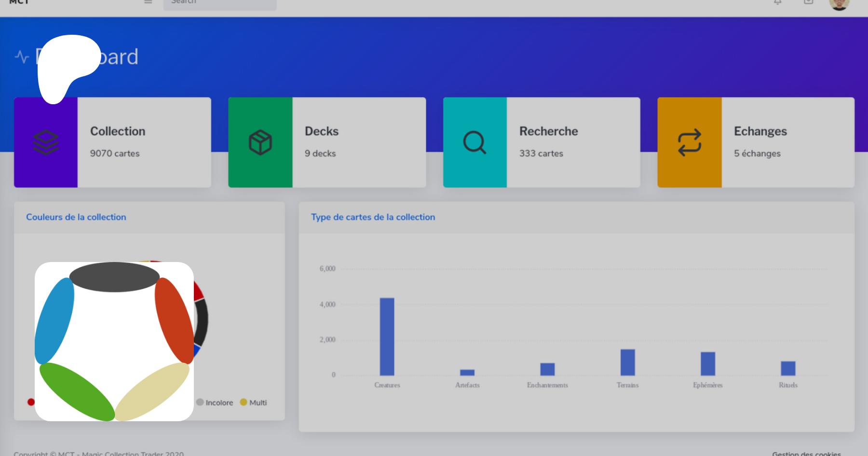Open the notifications bell
The height and width of the screenshot is (456, 868).
pyautogui.click(x=777, y=2)
